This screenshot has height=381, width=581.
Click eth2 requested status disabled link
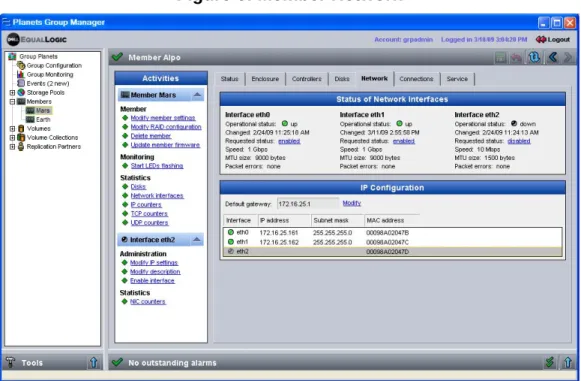pos(519,141)
